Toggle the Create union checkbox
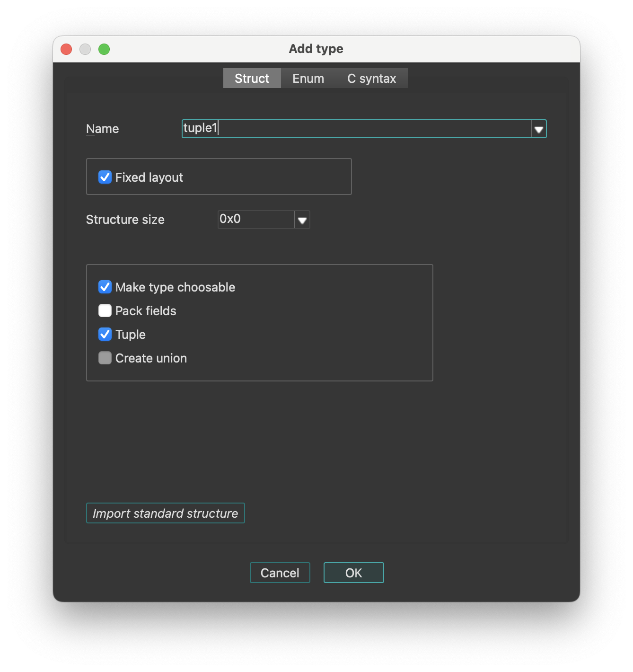The image size is (633, 672). pos(105,358)
